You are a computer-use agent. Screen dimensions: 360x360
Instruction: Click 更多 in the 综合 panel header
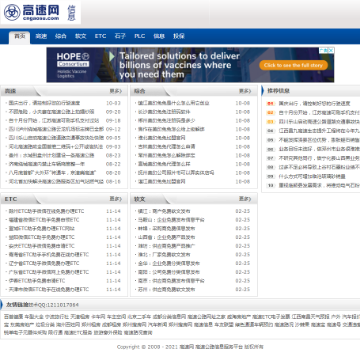(245, 91)
